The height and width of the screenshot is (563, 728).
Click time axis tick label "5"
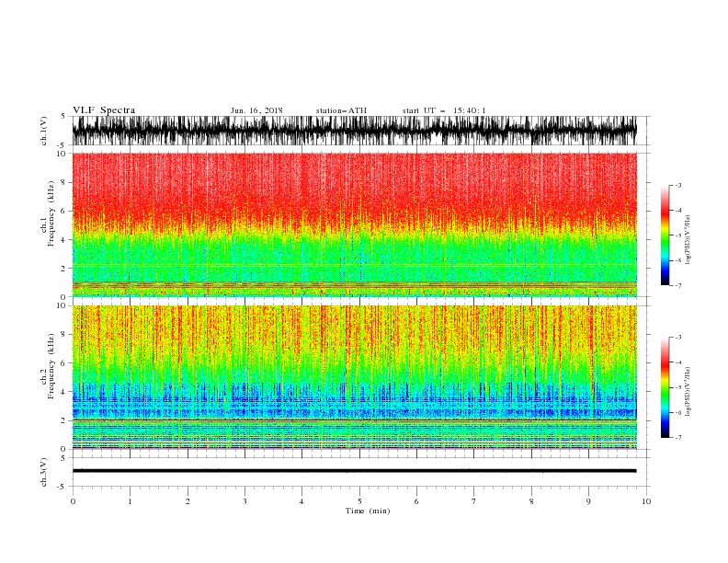click(359, 501)
